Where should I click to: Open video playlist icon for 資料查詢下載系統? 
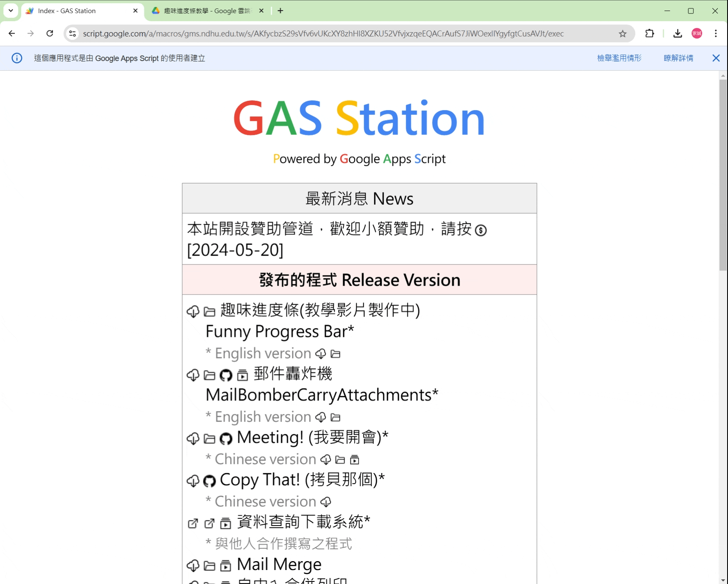tap(226, 523)
